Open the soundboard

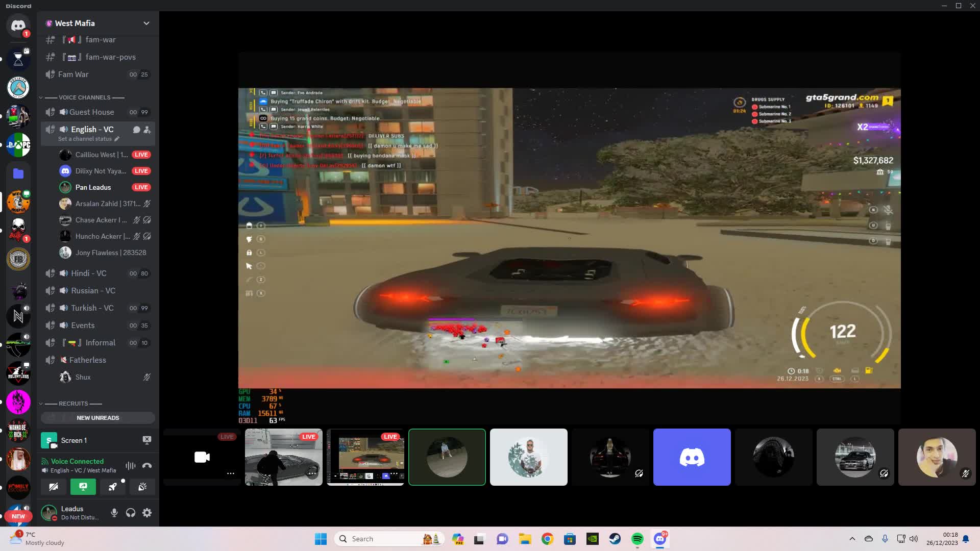pos(142,487)
